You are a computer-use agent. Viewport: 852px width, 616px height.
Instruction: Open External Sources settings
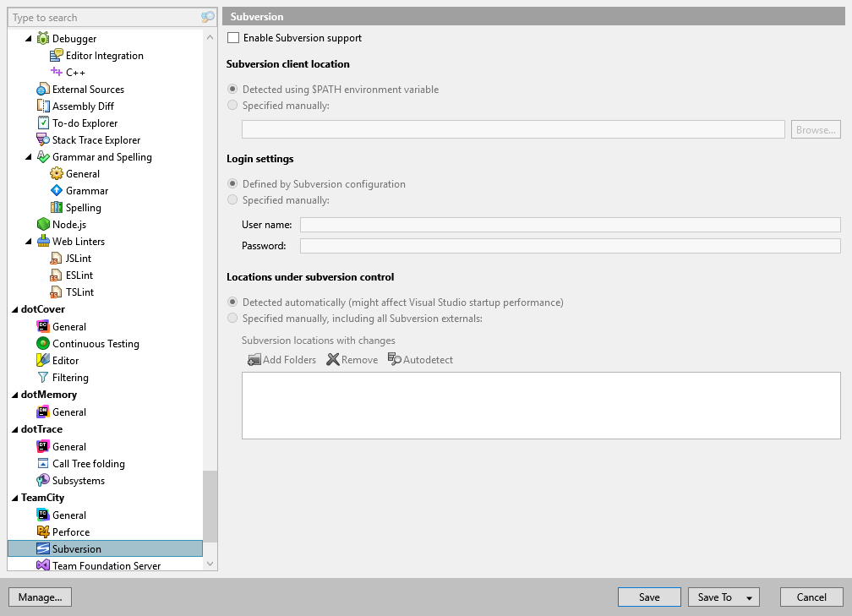88,89
